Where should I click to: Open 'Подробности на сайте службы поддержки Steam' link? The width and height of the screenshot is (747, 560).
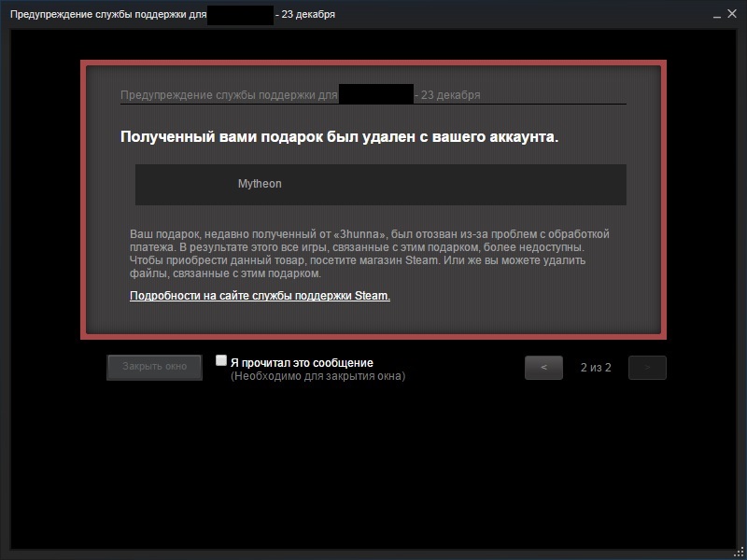[x=260, y=296]
